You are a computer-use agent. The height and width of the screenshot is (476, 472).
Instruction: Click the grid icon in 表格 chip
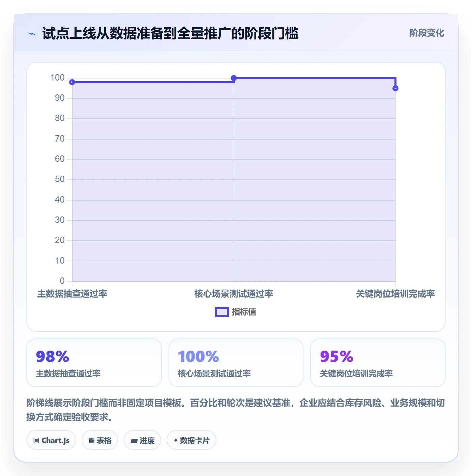pyautogui.click(x=91, y=440)
